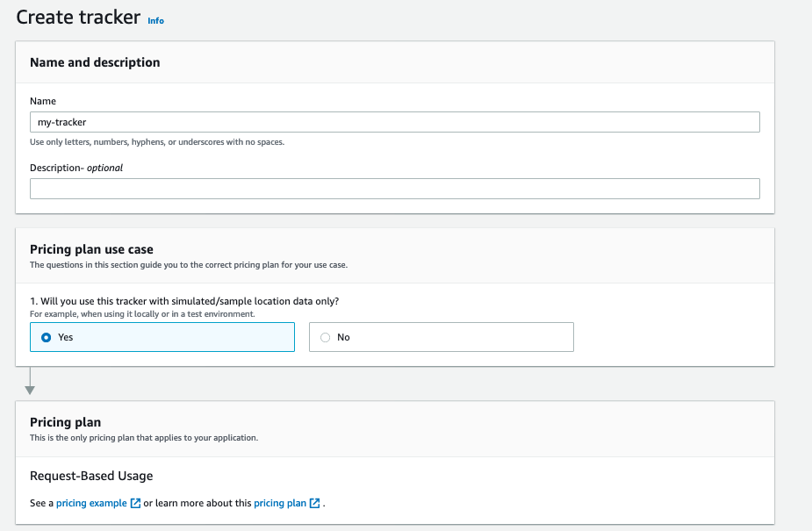This screenshot has height=531, width=812.
Task: Click the arrow connecting use case to pricing plan
Action: tap(31, 384)
